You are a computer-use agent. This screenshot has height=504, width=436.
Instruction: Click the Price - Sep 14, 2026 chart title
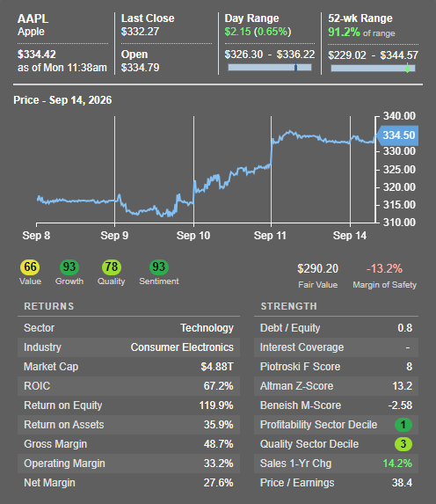point(62,100)
